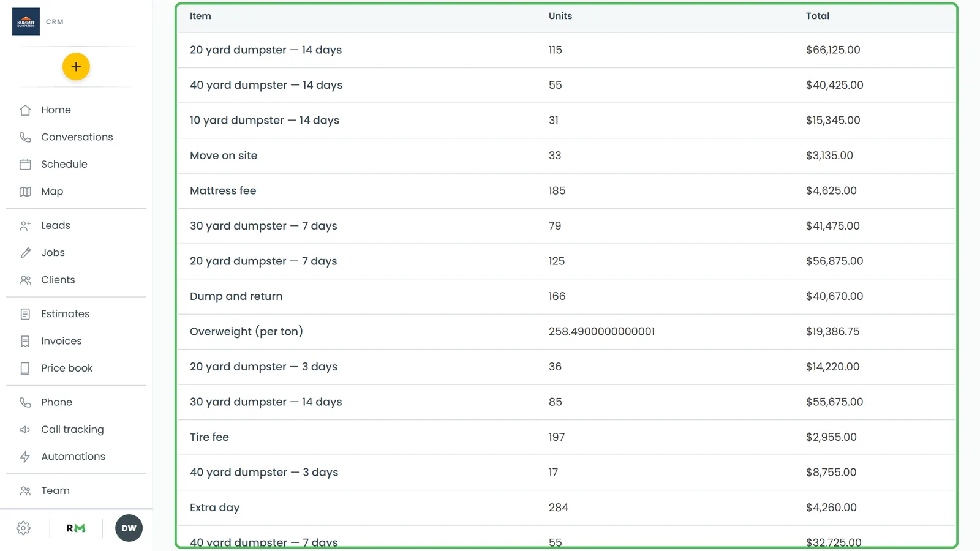Sort by Total column header

818,16
